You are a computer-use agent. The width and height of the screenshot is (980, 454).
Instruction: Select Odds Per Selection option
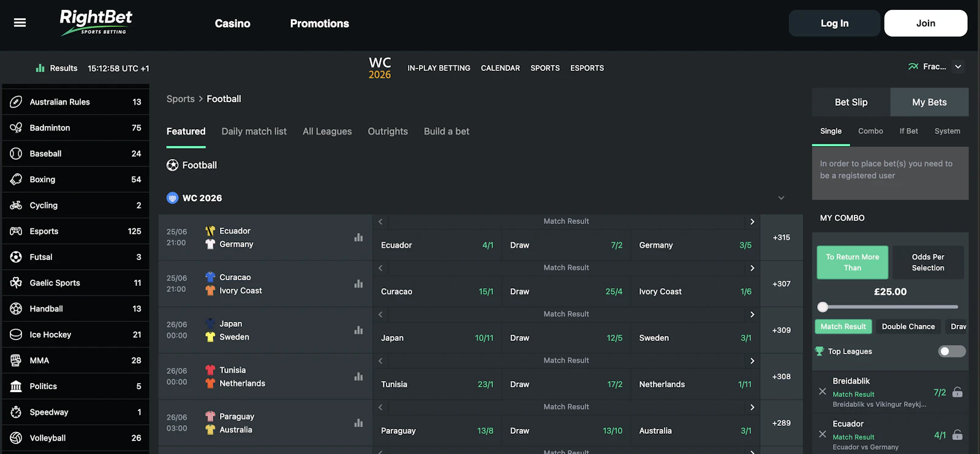point(928,262)
